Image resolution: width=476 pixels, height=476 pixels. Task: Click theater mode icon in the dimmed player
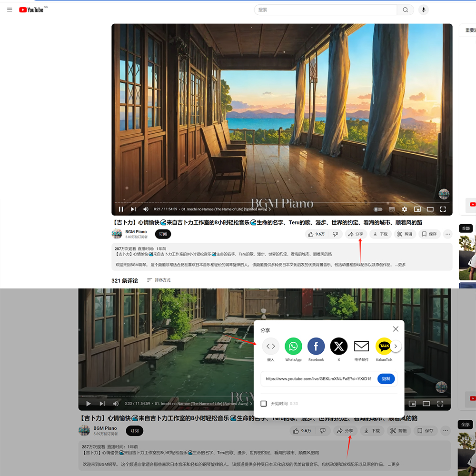tap(426, 404)
